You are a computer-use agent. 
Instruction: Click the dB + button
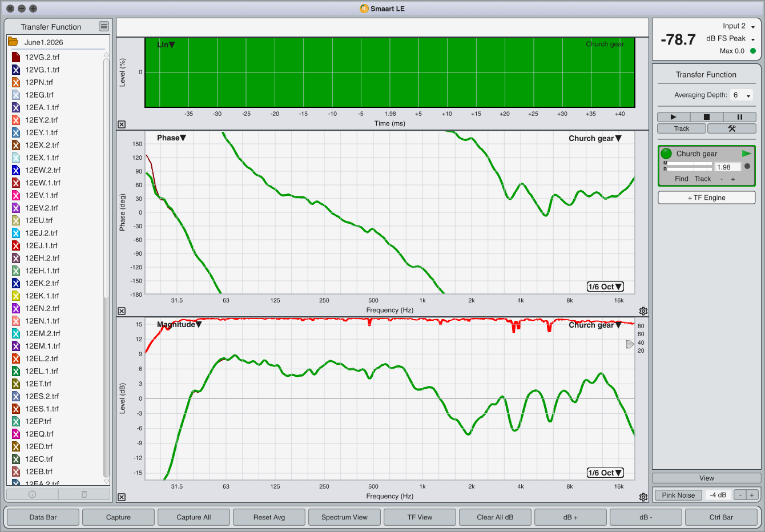click(x=570, y=517)
